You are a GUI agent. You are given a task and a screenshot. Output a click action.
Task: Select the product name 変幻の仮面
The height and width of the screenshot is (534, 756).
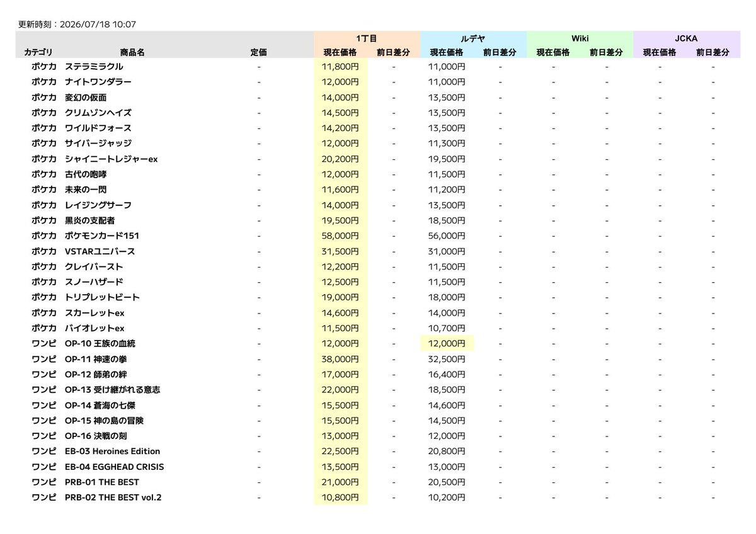86,97
